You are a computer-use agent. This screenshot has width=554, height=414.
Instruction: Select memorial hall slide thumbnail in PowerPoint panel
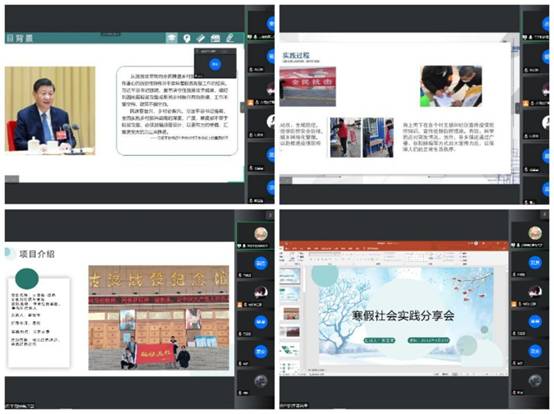point(291,313)
